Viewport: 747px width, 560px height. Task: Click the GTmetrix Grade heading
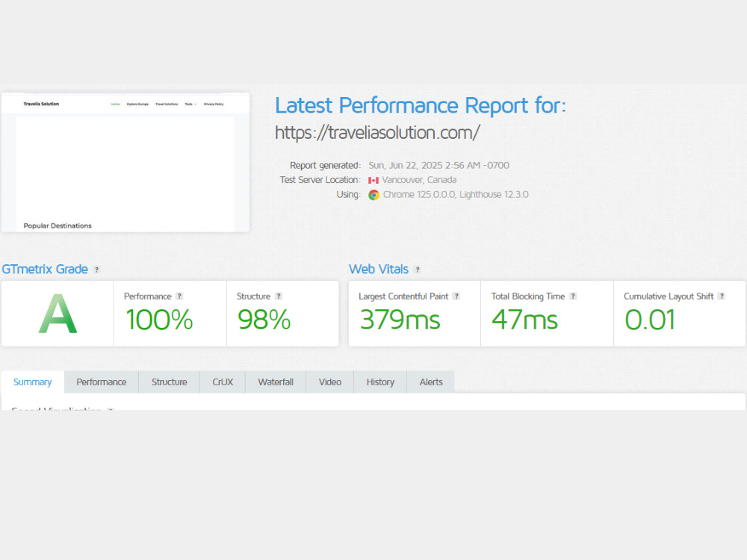[45, 269]
